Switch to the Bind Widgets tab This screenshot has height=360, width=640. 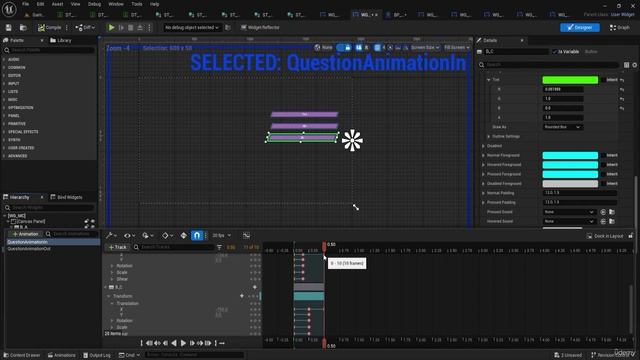[66, 197]
